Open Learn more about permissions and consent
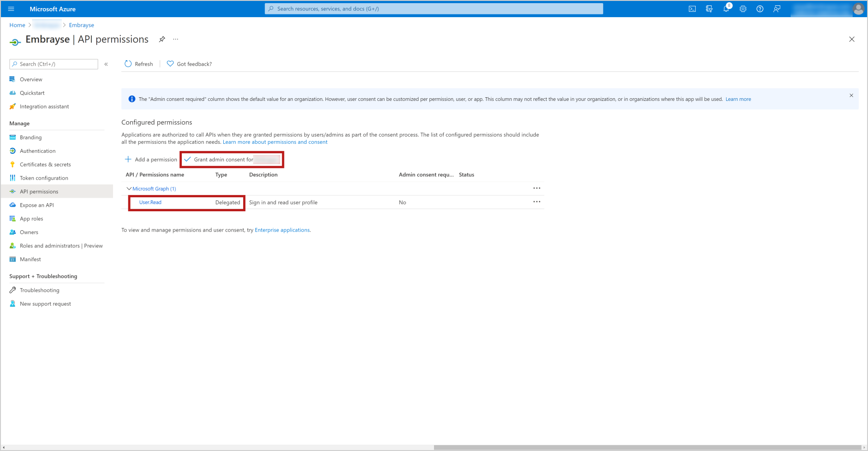 [x=275, y=142]
